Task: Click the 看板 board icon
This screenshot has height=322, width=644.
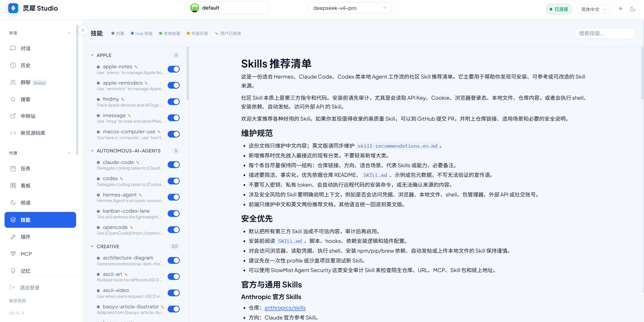Action: [13, 185]
